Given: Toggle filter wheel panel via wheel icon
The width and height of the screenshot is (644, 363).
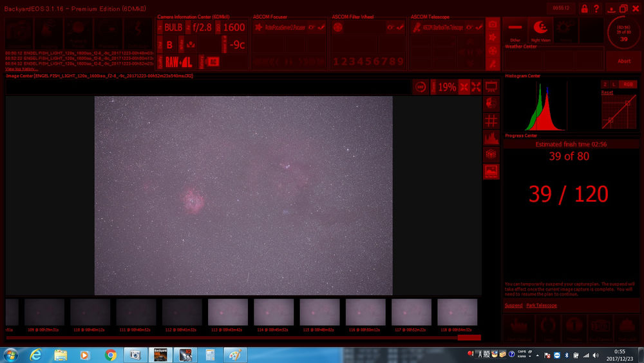Looking at the screenshot, I should (493, 50).
